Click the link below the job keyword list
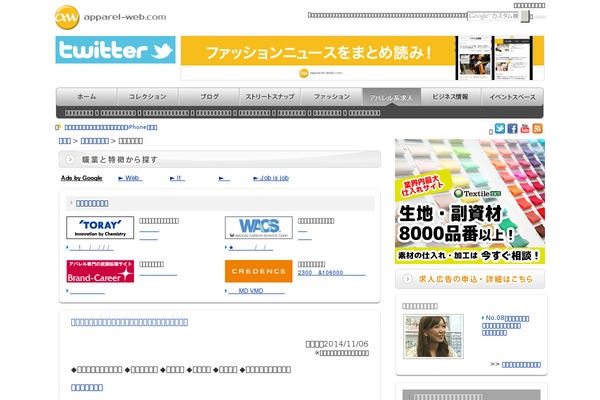This screenshot has height=400, width=600. pos(87,387)
